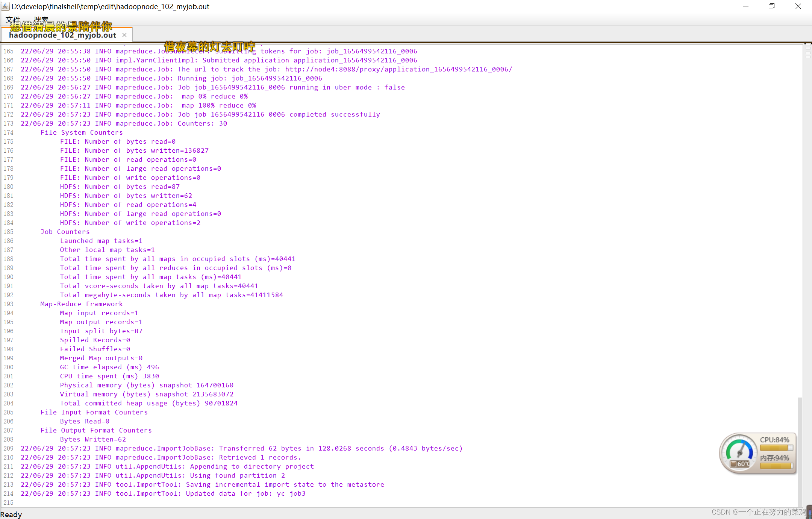Click the vertical scrollbar thumb
The width and height of the screenshot is (812, 519).
[x=800, y=451]
